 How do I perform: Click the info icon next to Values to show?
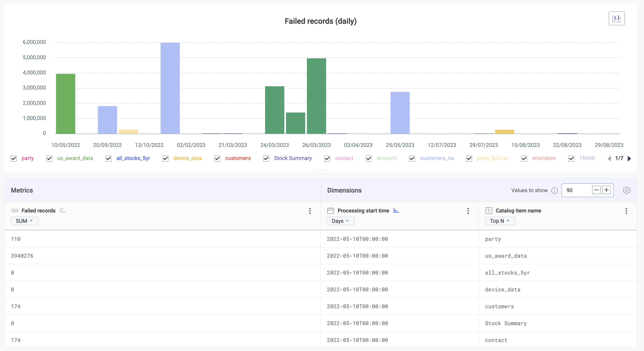click(x=555, y=190)
